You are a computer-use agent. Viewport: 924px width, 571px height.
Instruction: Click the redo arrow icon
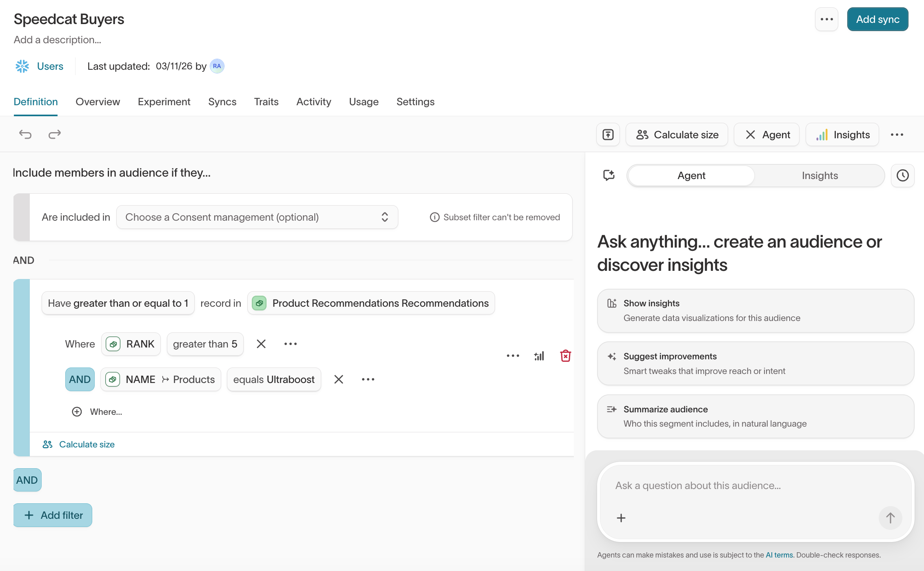click(55, 134)
